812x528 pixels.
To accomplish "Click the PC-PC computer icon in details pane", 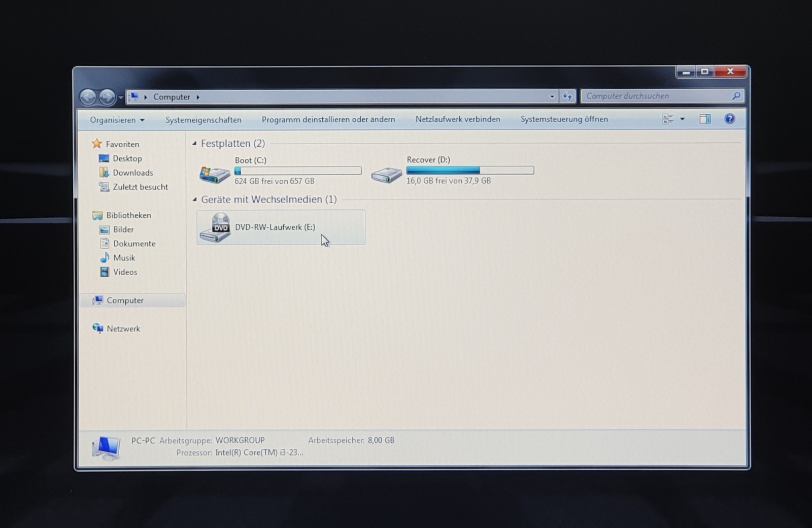I will coord(106,448).
